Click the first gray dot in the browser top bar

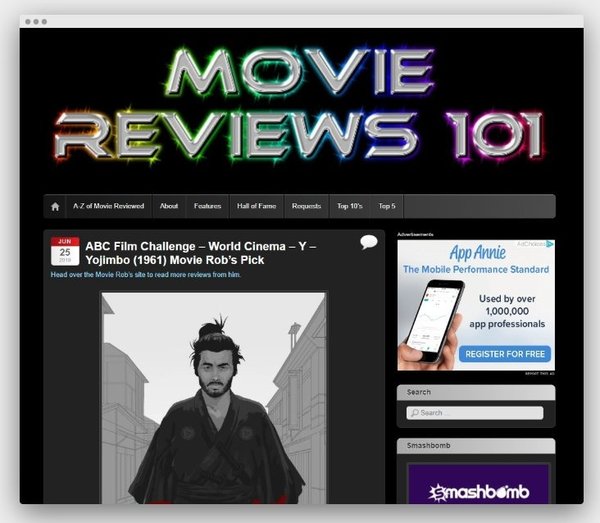pos(28,21)
